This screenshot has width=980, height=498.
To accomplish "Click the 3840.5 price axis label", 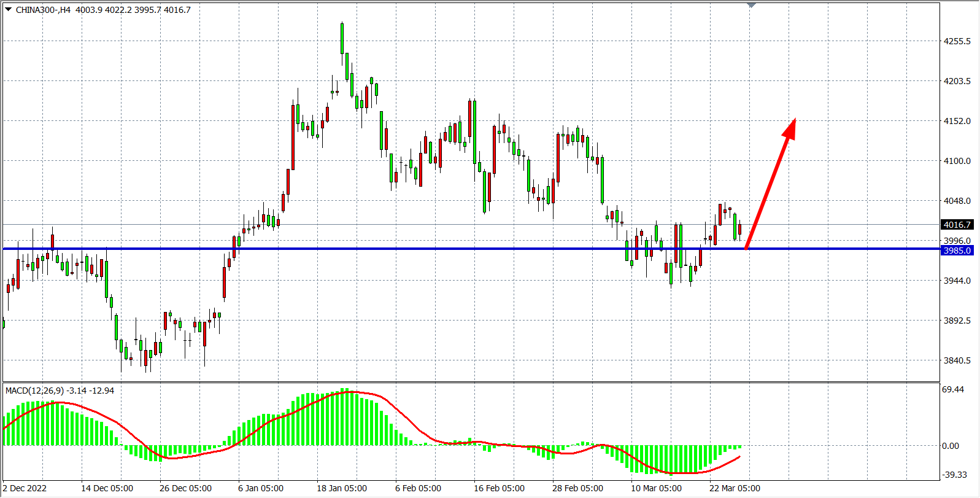I will tap(957, 360).
